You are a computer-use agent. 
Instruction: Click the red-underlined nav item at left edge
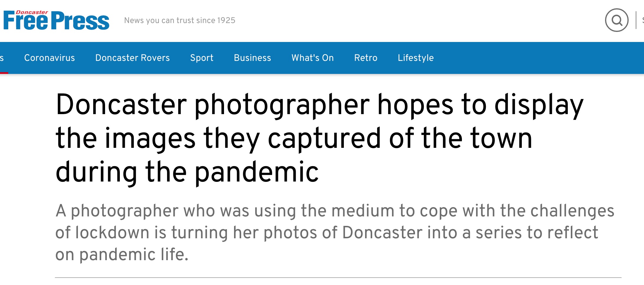pyautogui.click(x=2, y=58)
